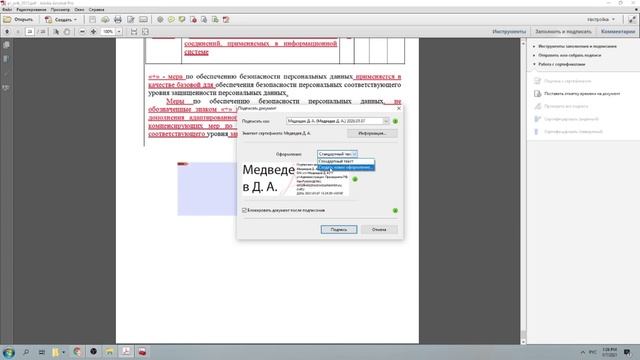Click the zoom percentage field showing 100%
This screenshot has width=640, height=360.
(x=108, y=31)
